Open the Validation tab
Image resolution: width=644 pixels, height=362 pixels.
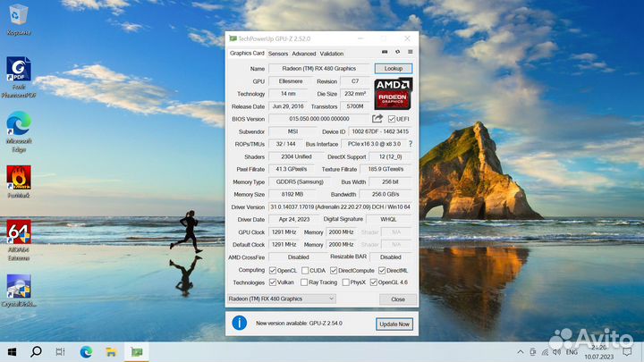tap(332, 54)
